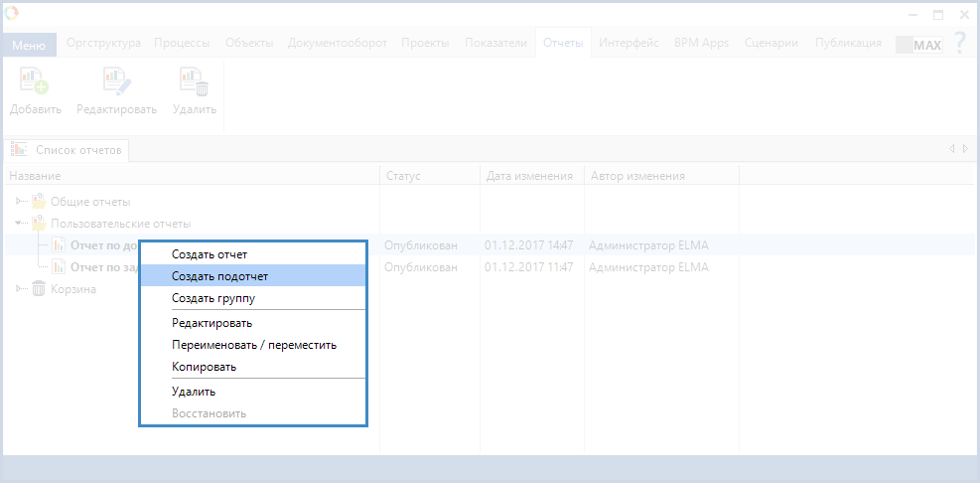Toggle the MAX mode switch

918,45
